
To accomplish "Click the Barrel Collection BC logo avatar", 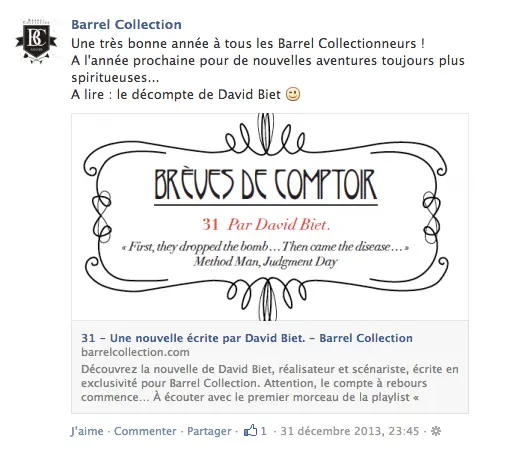I will tap(36, 42).
